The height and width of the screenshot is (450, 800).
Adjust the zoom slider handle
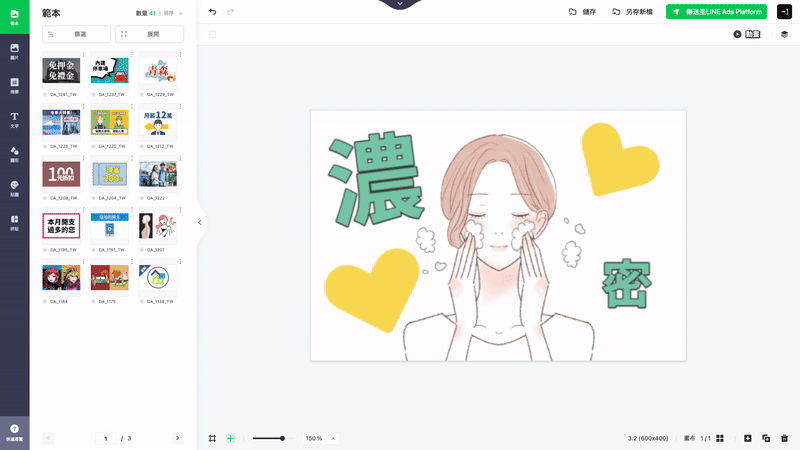click(282, 438)
